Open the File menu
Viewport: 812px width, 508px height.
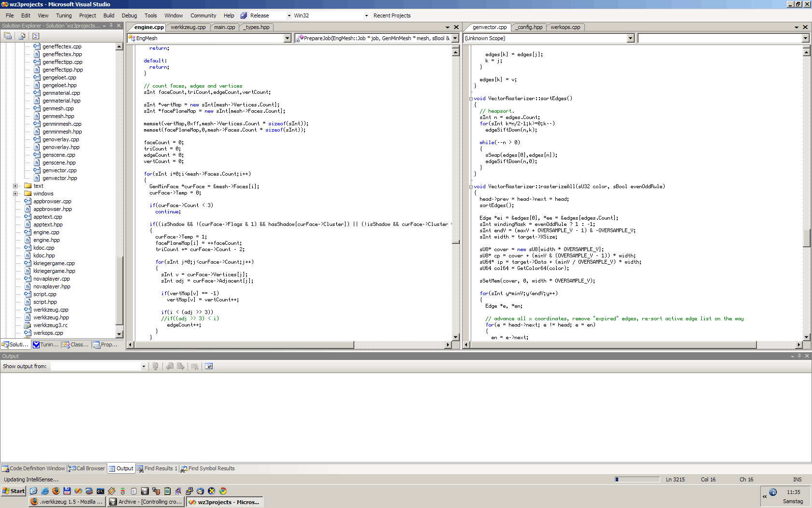tap(10, 15)
